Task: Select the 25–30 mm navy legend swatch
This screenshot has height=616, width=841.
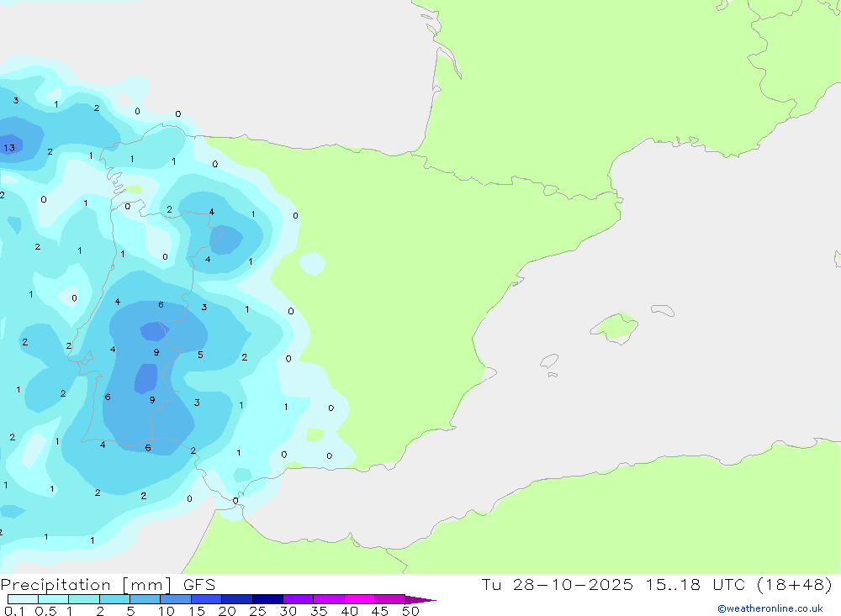Action: (x=267, y=599)
